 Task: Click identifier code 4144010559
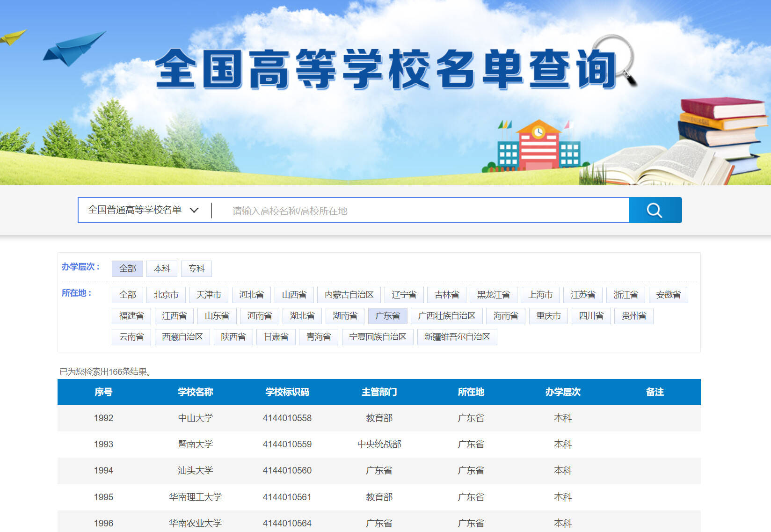coord(287,444)
